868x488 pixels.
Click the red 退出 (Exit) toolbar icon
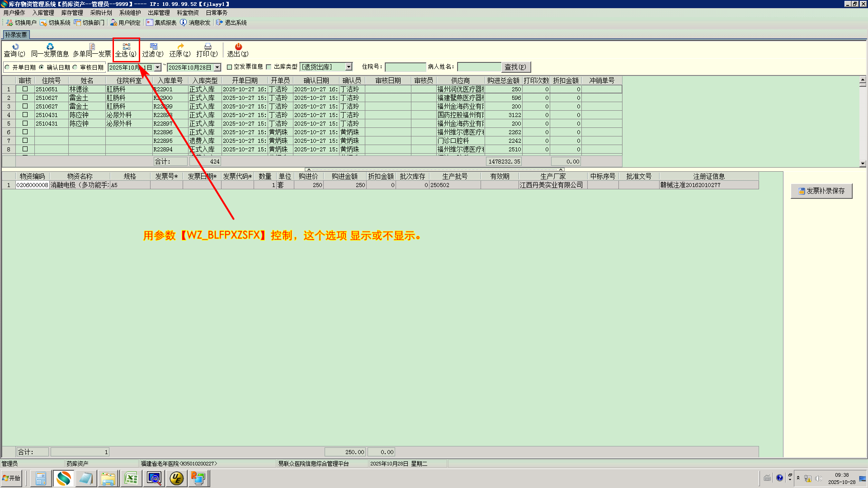click(x=238, y=47)
